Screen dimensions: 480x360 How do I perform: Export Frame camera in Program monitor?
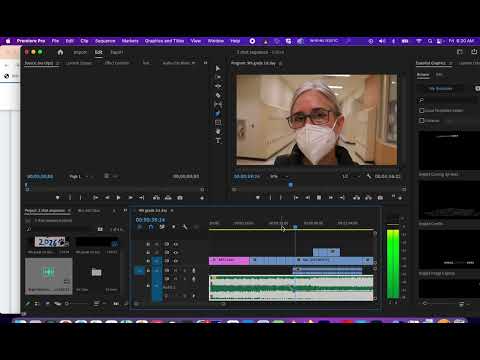(380, 198)
